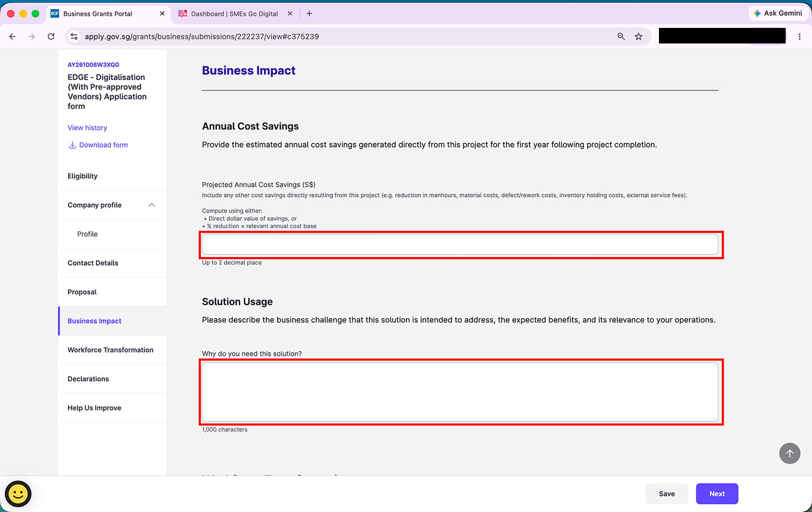Click the 'Business Impact' page heading
Image resolution: width=812 pixels, height=512 pixels.
click(x=249, y=71)
